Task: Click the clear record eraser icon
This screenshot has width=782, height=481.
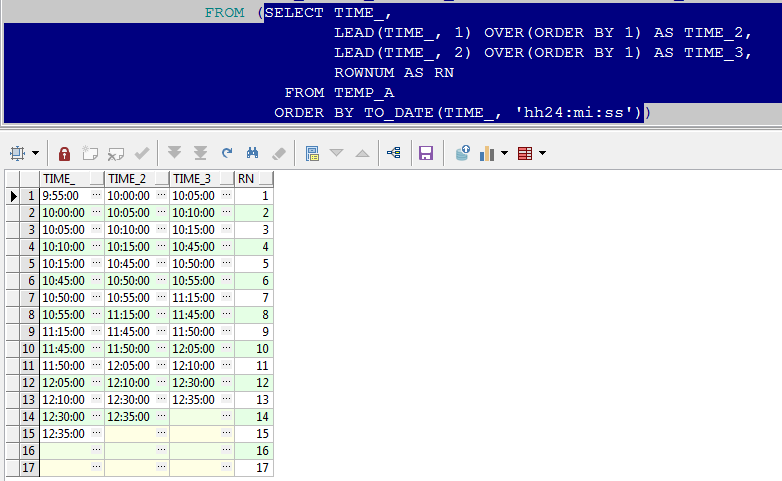Action: point(279,154)
